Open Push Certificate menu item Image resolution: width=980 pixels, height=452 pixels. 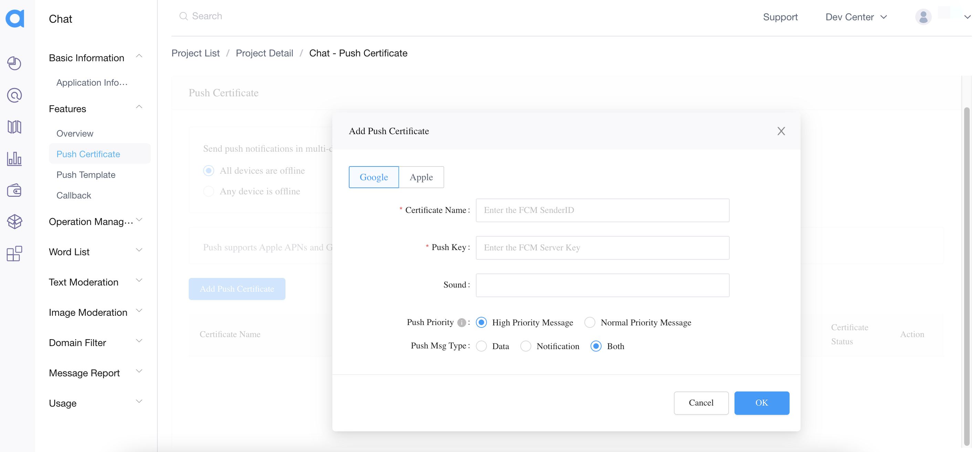(100, 153)
